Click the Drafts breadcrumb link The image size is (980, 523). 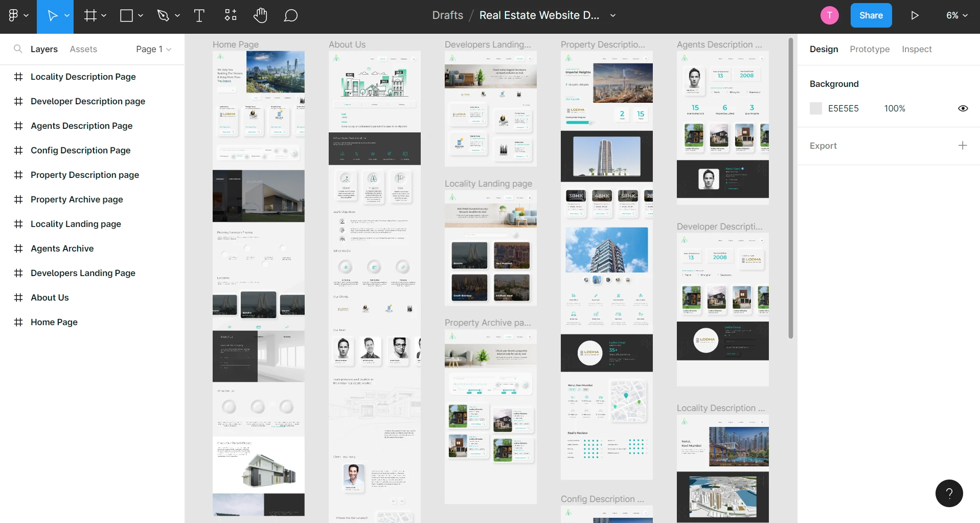pos(447,15)
